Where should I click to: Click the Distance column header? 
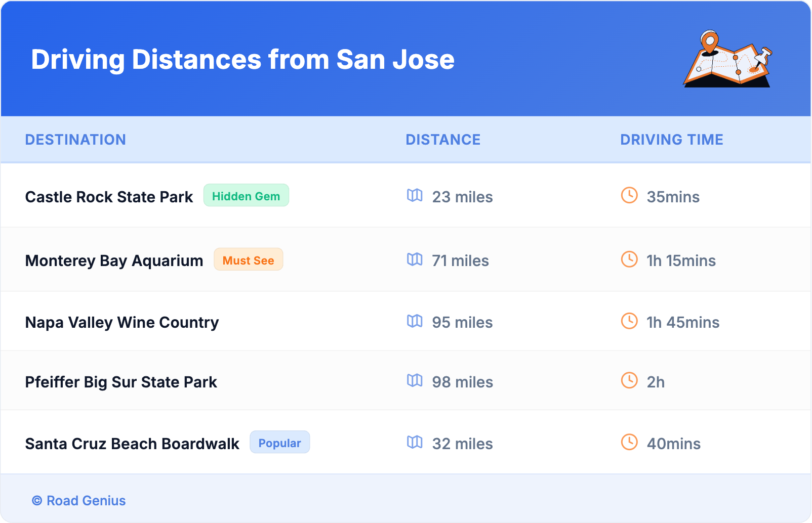443,140
